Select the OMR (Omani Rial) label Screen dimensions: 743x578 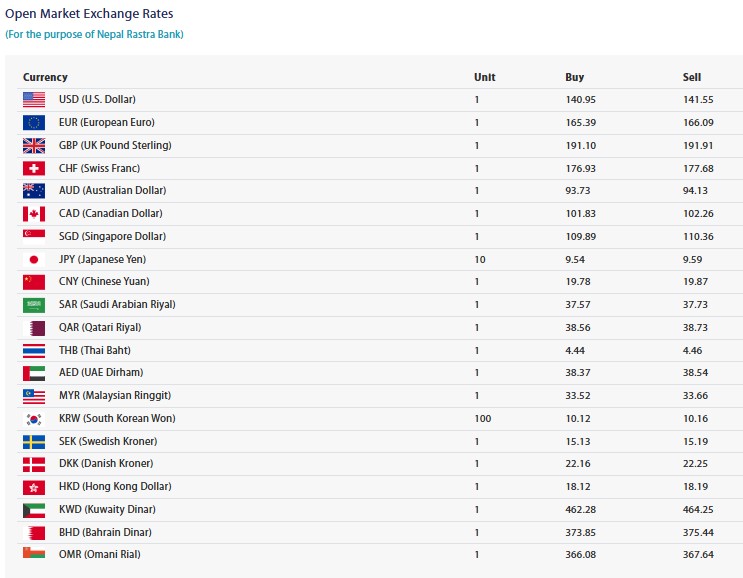click(102, 555)
